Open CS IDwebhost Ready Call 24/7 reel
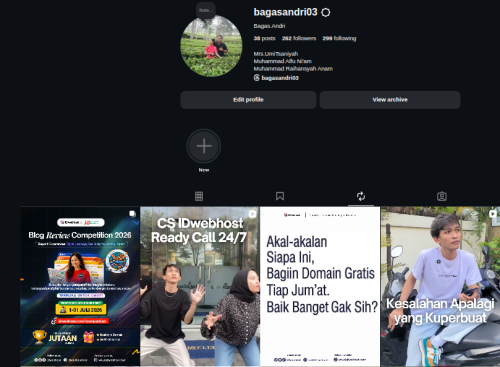The image size is (500, 367). tap(200, 286)
